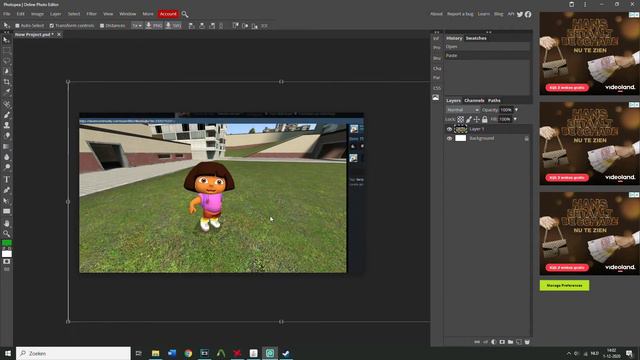Open the Opacity slider dropdown arrow
This screenshot has width=640, height=360.
[x=516, y=110]
